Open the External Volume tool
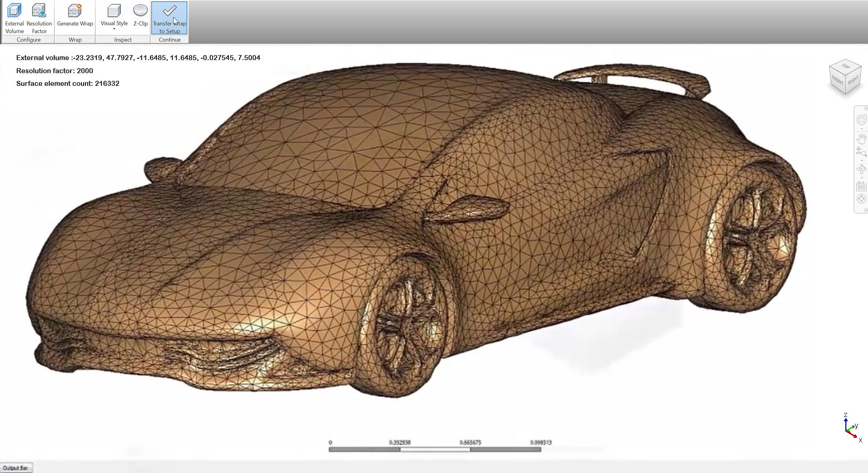Screen dimensions: 868x473 pos(14,18)
